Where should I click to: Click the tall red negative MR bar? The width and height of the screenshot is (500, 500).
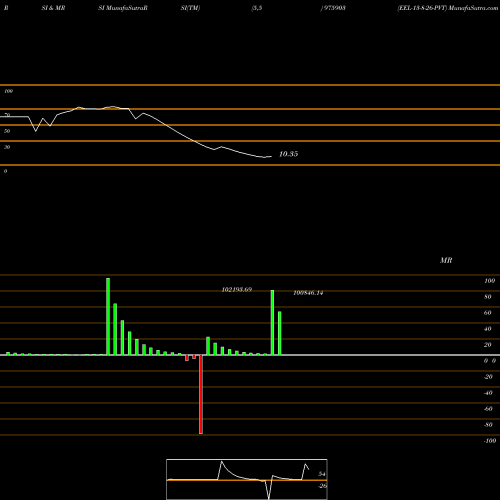coord(201,394)
